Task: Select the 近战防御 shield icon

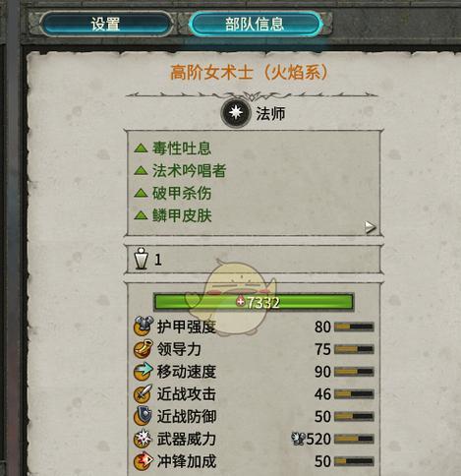Action: tap(144, 416)
